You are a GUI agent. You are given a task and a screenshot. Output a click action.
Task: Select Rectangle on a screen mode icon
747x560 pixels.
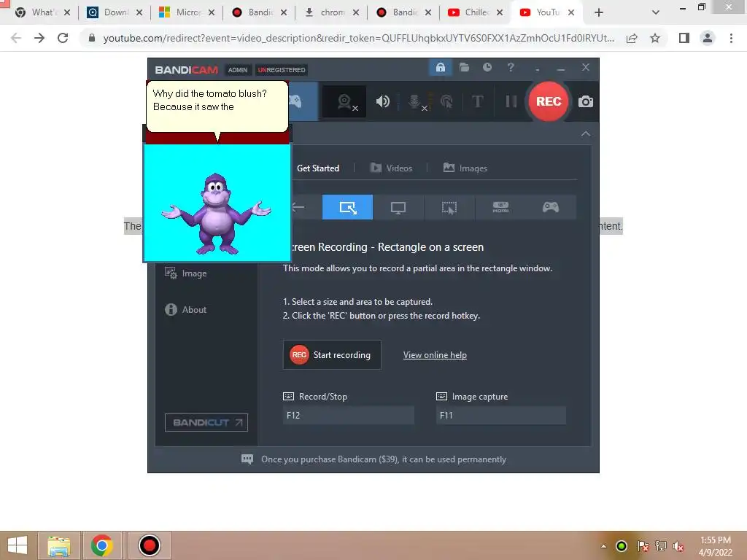[347, 207]
